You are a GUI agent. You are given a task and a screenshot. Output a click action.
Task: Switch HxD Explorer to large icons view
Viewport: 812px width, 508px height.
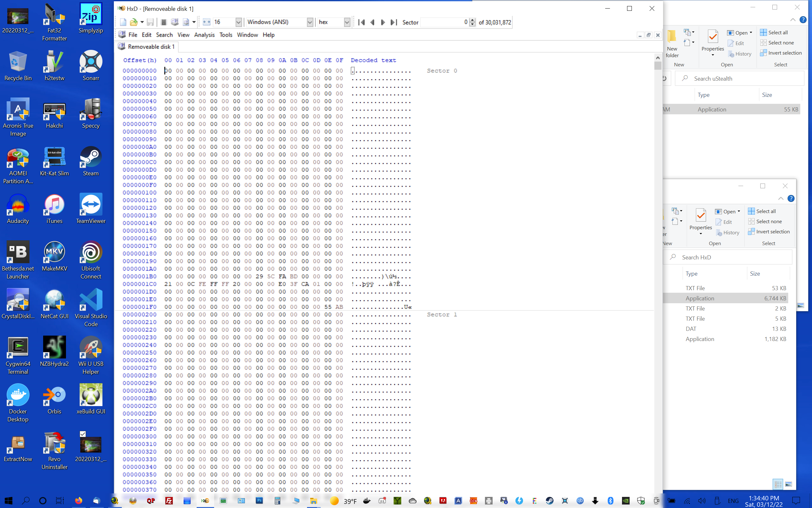coord(789,484)
